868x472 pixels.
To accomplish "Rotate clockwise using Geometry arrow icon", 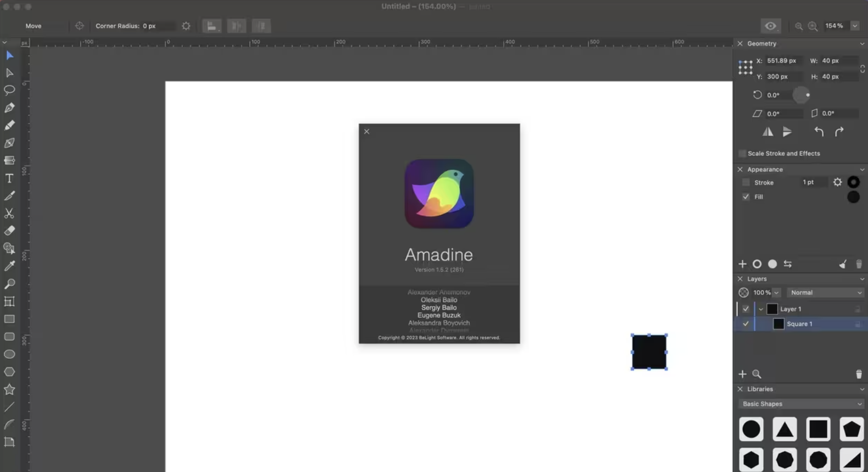I will pos(839,132).
